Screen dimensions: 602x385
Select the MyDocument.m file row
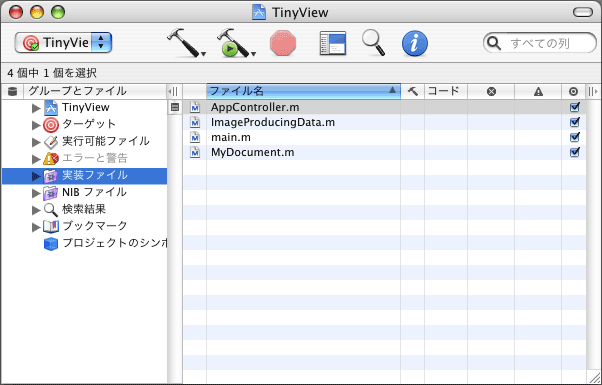point(384,152)
